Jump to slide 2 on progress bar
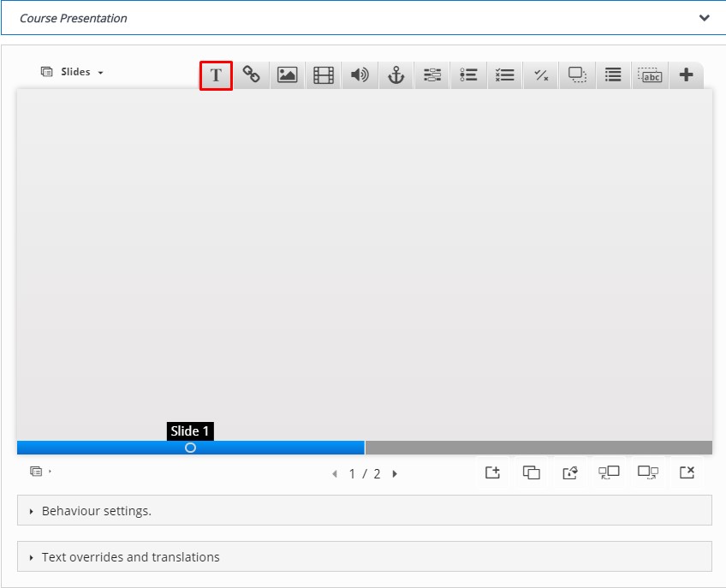Screen dimensions: 726x588 pos(538,448)
